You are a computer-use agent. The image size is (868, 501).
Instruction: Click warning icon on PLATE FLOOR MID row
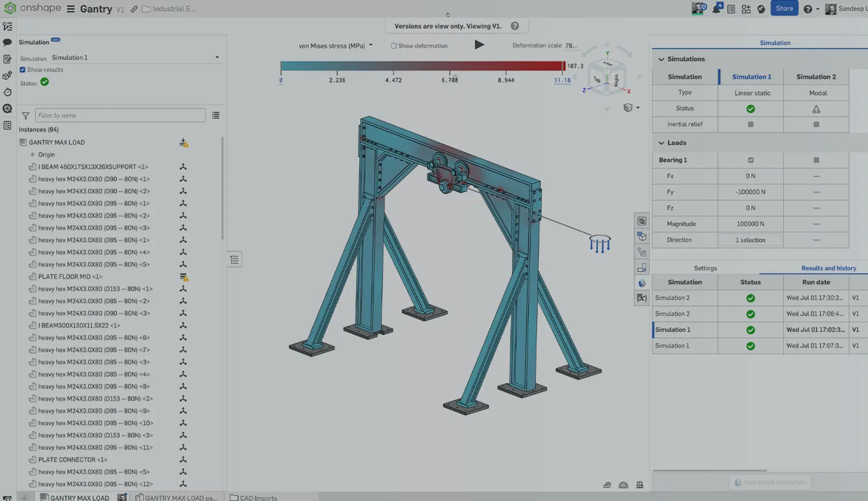pyautogui.click(x=184, y=277)
